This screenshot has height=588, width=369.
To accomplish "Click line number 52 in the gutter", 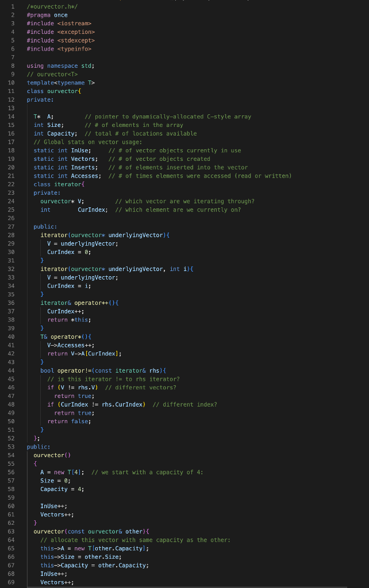I will (11, 438).
